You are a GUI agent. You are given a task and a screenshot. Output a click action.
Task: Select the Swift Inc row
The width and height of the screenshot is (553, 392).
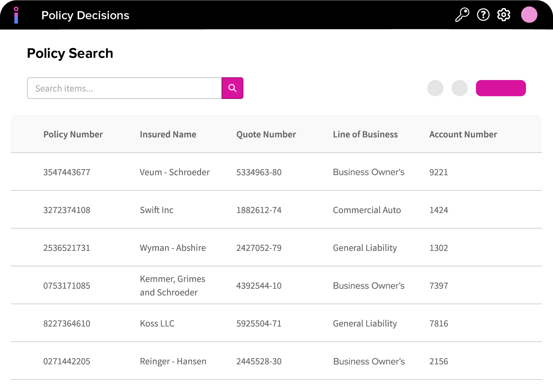(x=157, y=210)
